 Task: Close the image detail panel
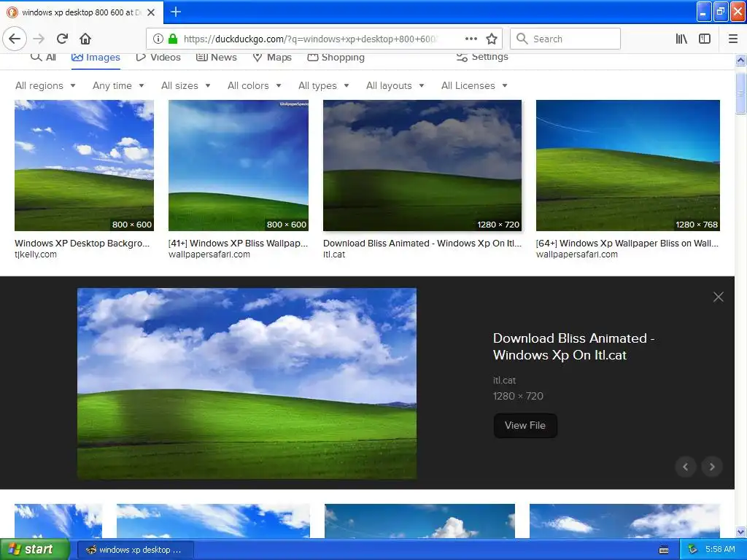(718, 297)
